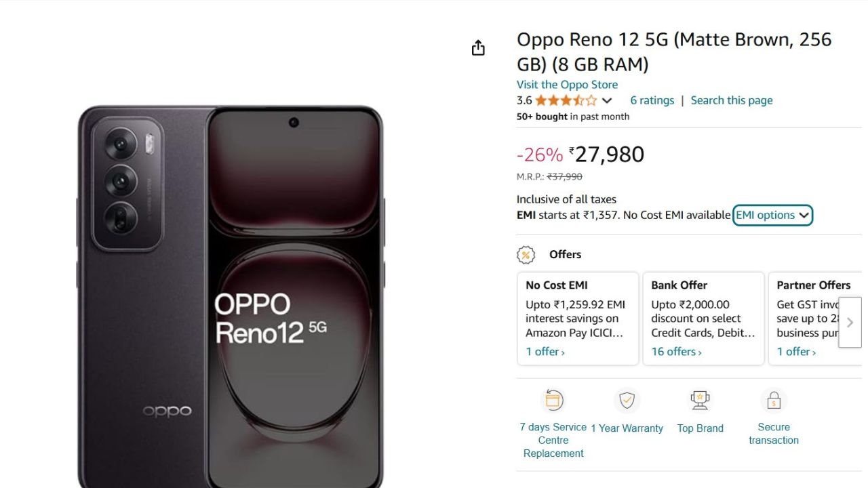
Task: Select the Offers percent badge icon
Action: (x=526, y=254)
